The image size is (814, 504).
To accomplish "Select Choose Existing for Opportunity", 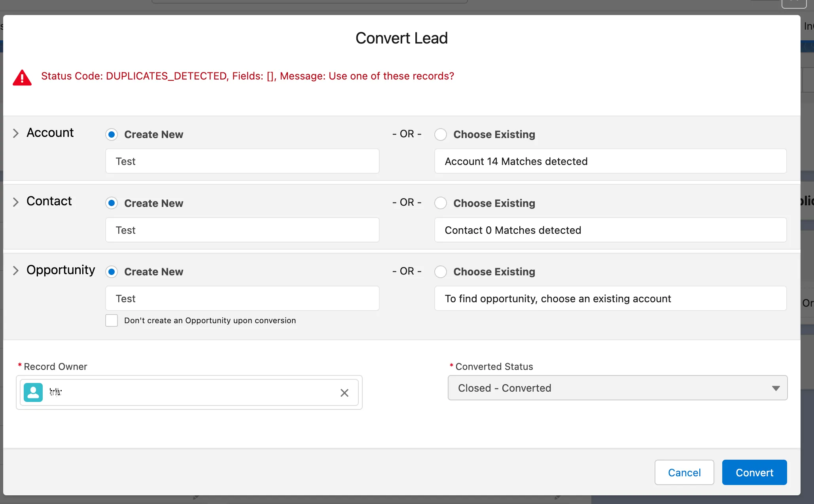I will pos(441,272).
